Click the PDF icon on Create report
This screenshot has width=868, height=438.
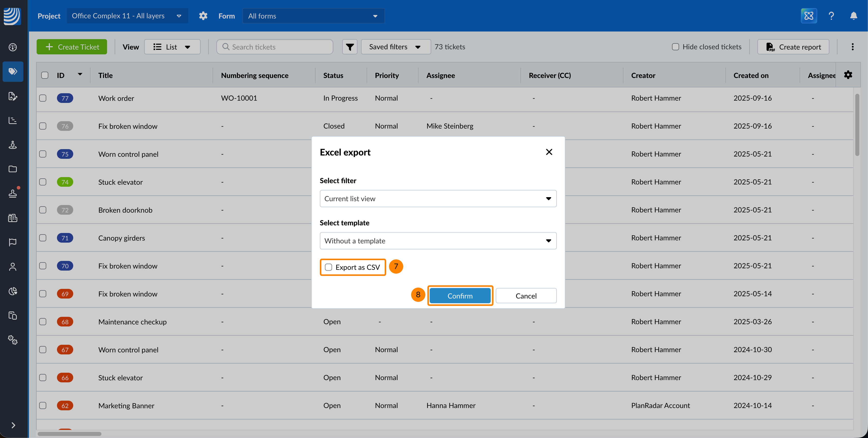pyautogui.click(x=770, y=47)
